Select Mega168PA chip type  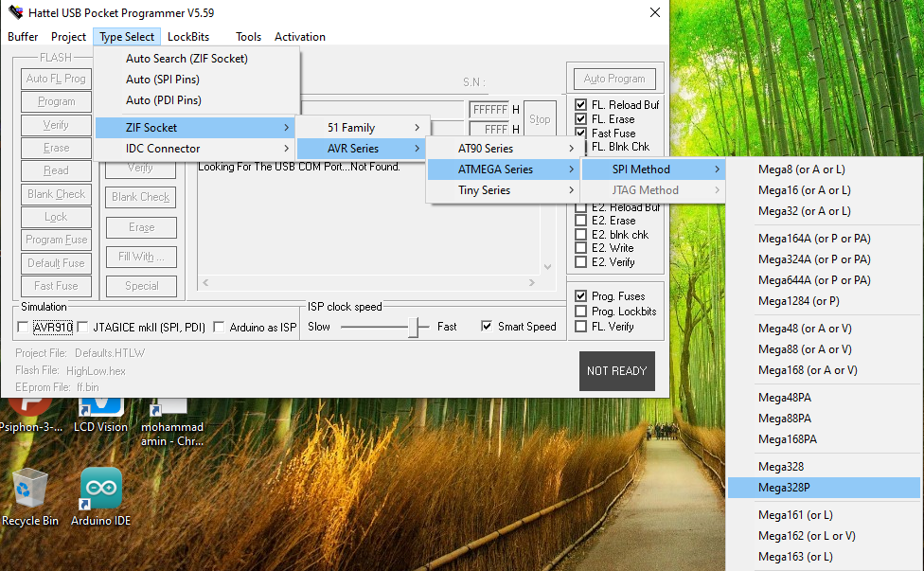(x=824, y=439)
